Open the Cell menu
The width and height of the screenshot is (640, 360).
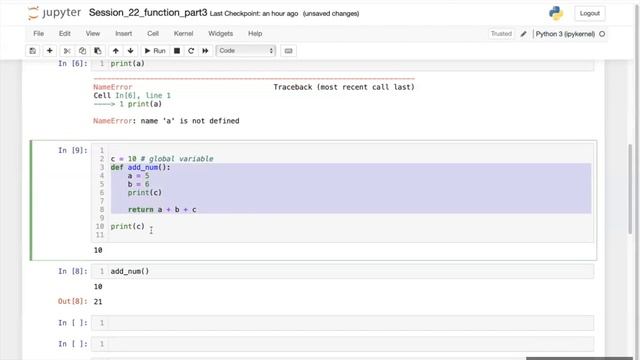153,33
